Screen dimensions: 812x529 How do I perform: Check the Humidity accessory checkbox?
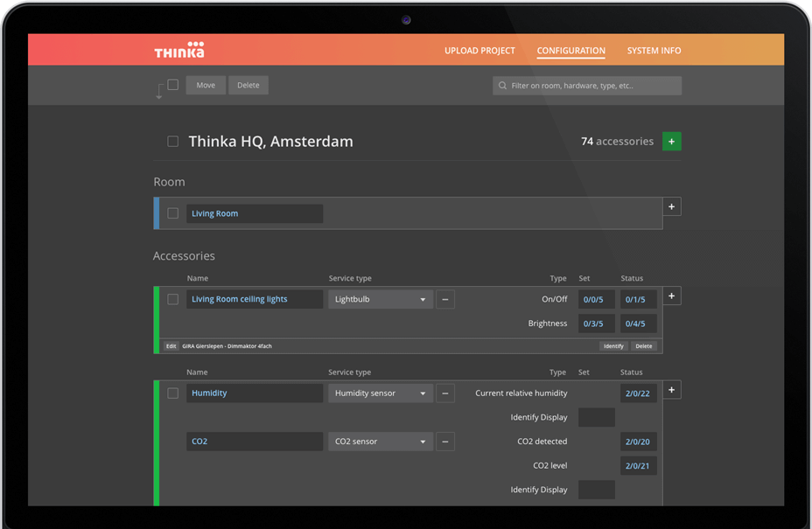click(x=173, y=393)
